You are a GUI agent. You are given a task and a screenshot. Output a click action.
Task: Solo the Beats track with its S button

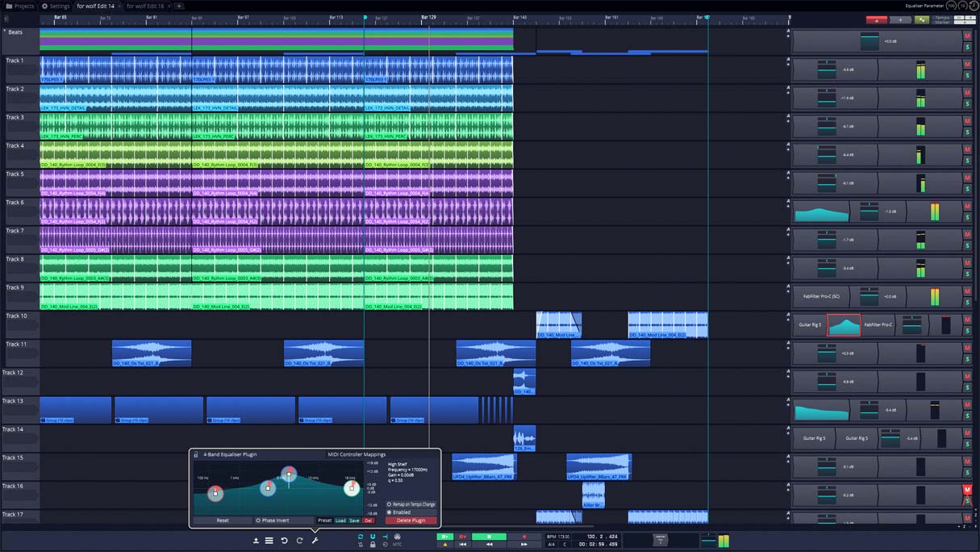[967, 47]
